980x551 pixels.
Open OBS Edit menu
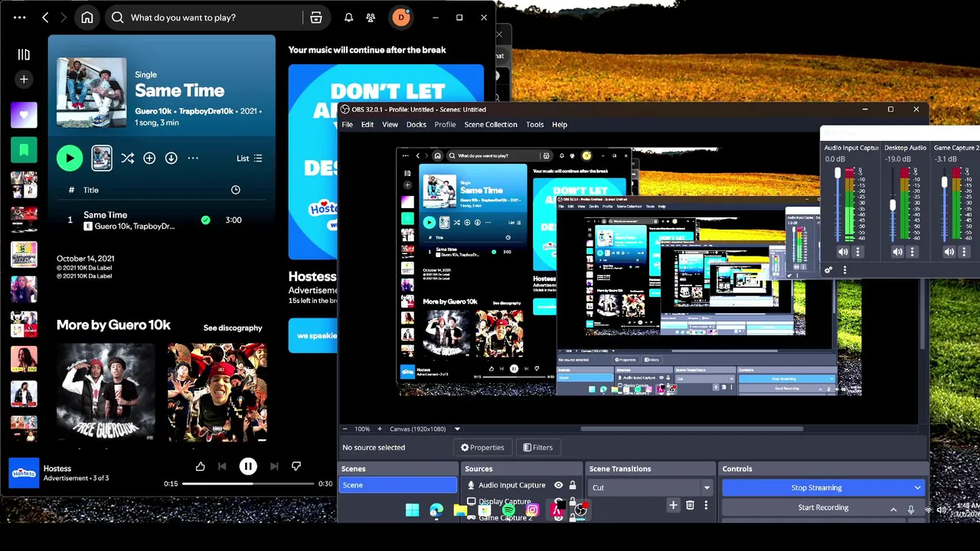367,125
